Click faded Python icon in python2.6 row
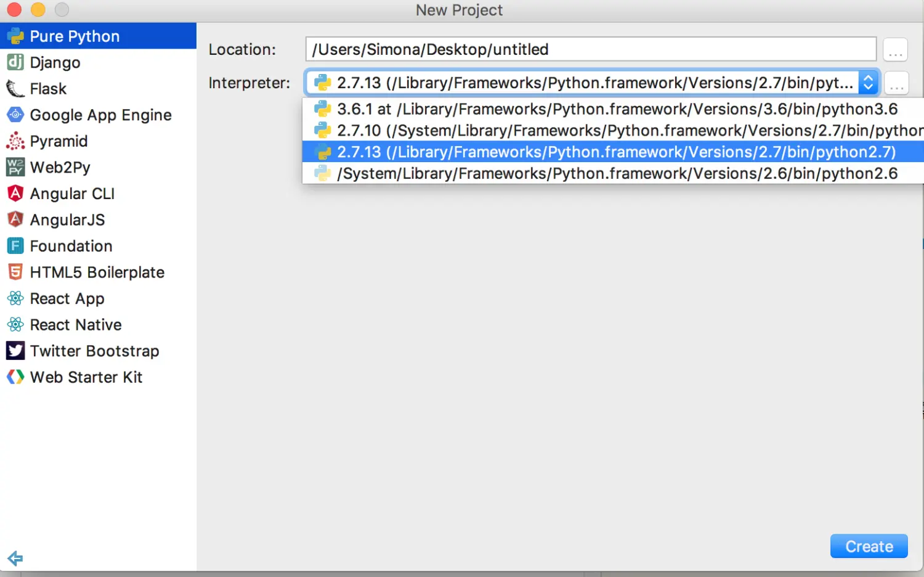Image resolution: width=924 pixels, height=577 pixels. pos(323,173)
